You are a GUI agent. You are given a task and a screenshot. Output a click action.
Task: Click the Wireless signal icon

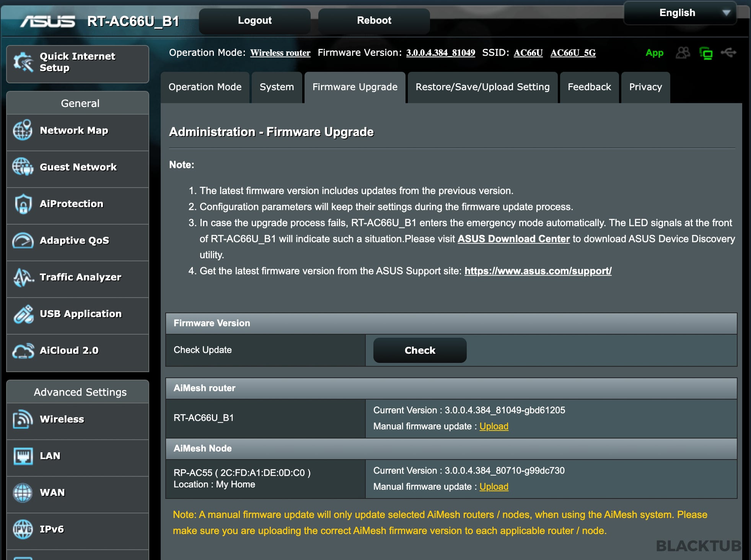click(23, 419)
